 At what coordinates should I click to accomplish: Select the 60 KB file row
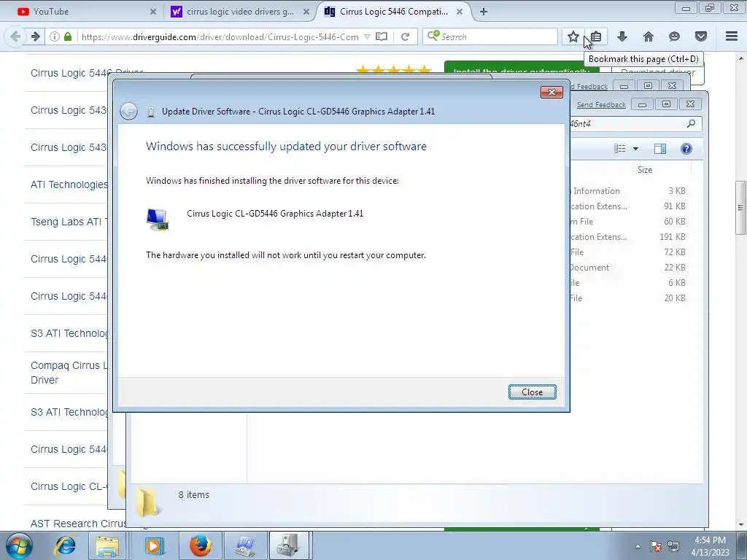629,222
